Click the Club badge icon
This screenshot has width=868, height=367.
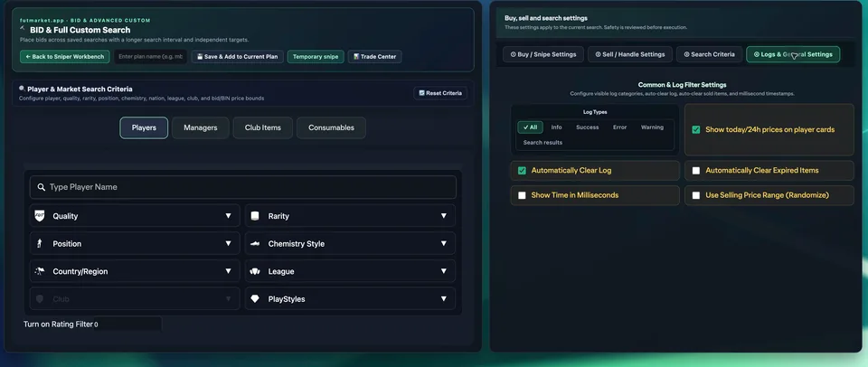click(x=39, y=299)
